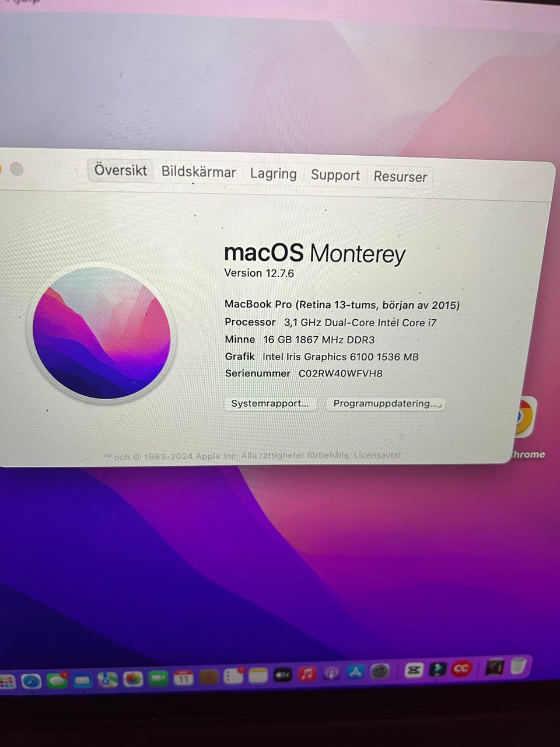The image size is (560, 747).
Task: Open Podcasts in the Dock
Action: 331,673
